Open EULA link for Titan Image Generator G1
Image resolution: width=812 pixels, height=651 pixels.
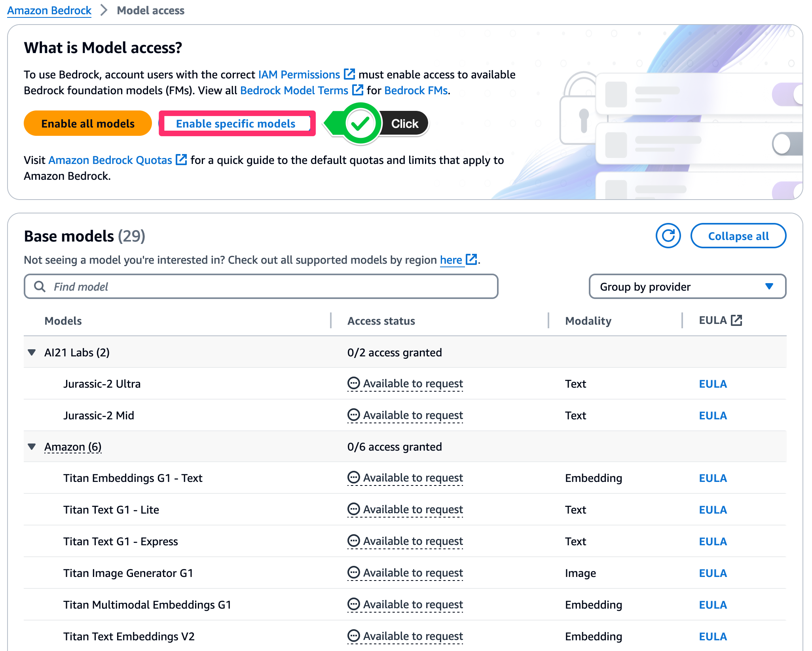click(x=713, y=573)
